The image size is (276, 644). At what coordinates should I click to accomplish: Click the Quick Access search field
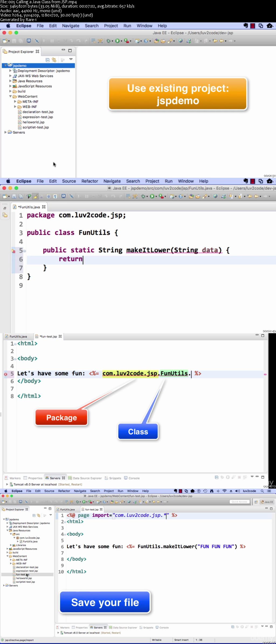239,502
